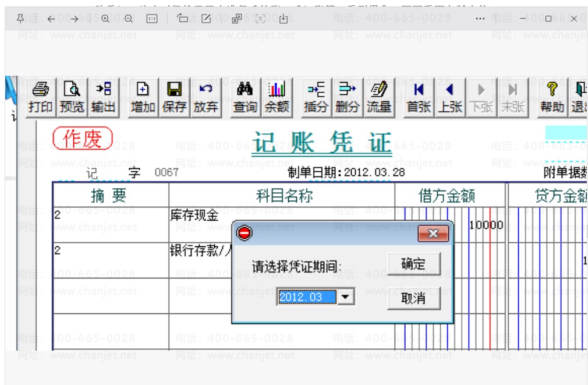Image resolution: width=588 pixels, height=385 pixels.
Task: Open the 流量 cash flow icon
Action: (x=379, y=98)
